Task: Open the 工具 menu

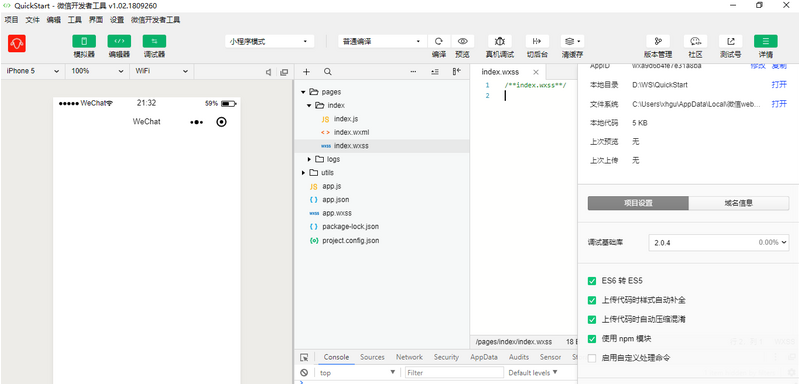Action: point(75,20)
